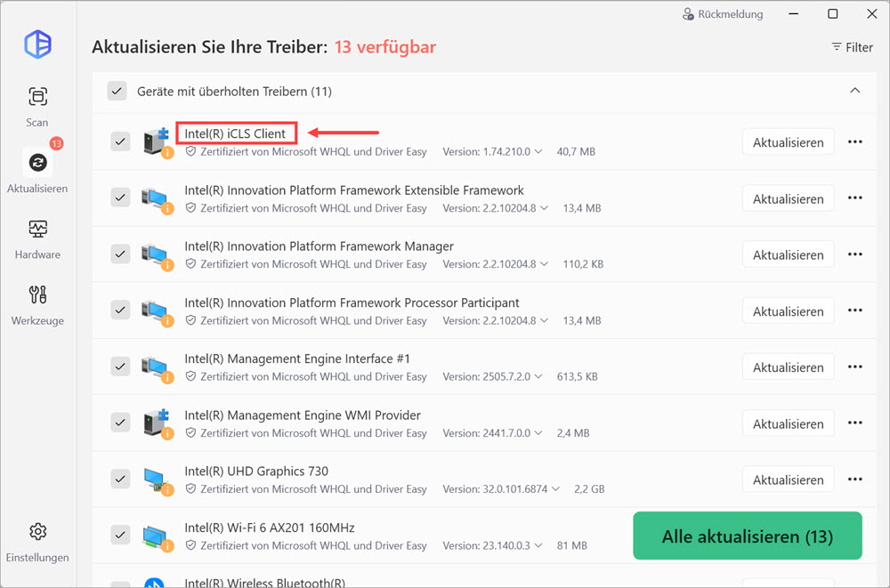Switch to the Scan tab
This screenshot has height=588, width=890.
(x=37, y=107)
